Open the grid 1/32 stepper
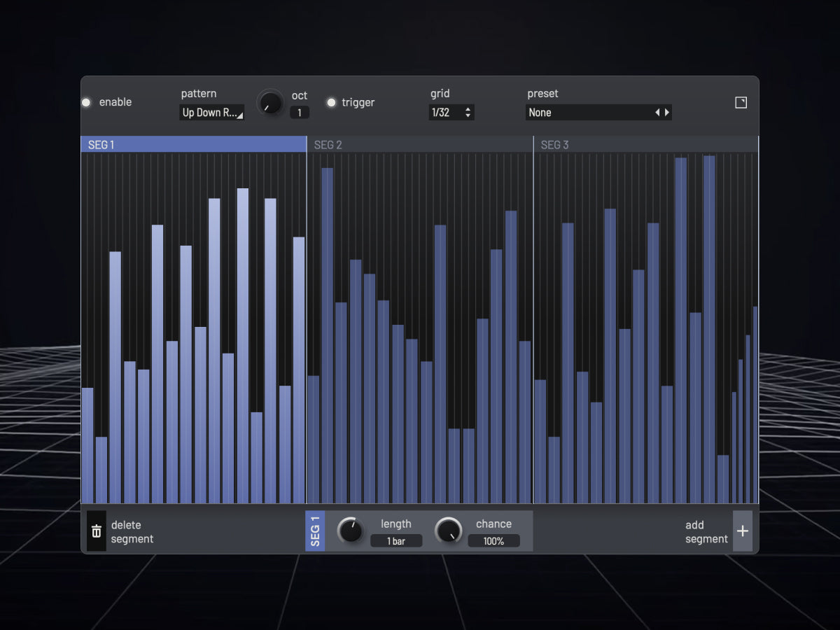This screenshot has width=840, height=630. coord(451,113)
